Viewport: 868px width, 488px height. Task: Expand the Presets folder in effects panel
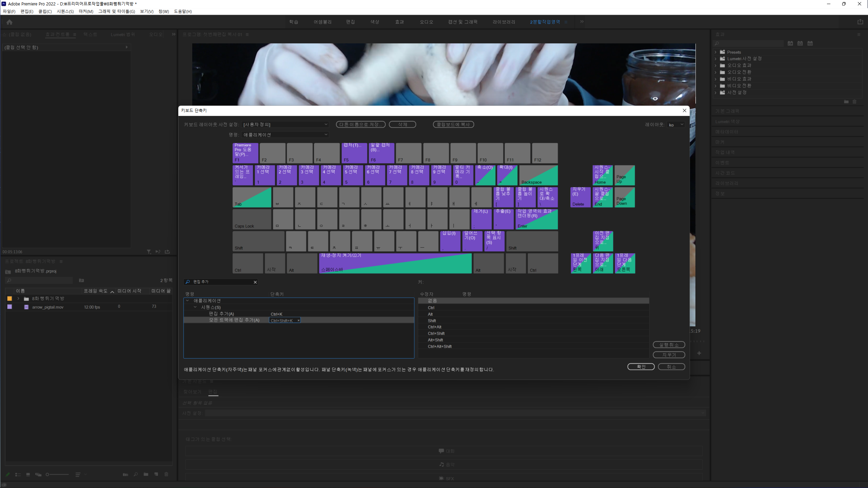point(715,52)
